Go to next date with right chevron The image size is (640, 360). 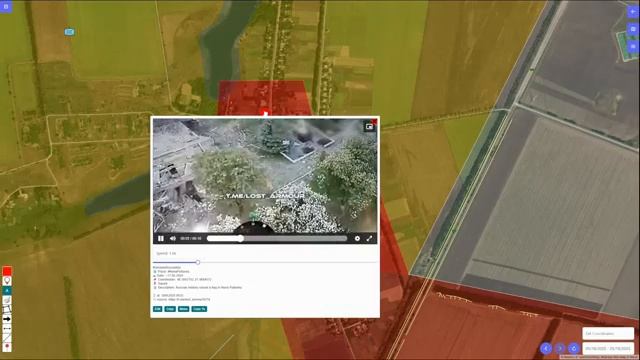(560, 348)
